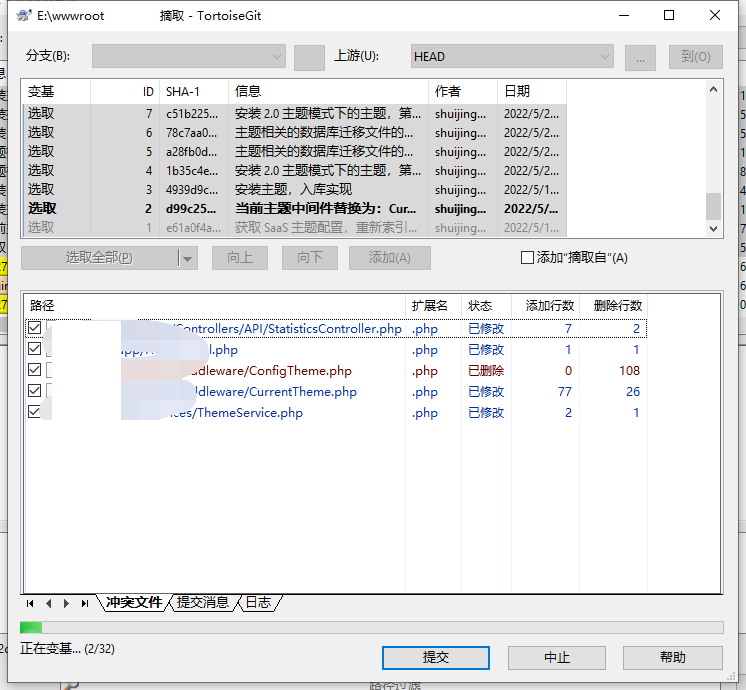Image resolution: width=746 pixels, height=690 pixels.
Task: Switch to the 日志 tab
Action: coord(257,603)
